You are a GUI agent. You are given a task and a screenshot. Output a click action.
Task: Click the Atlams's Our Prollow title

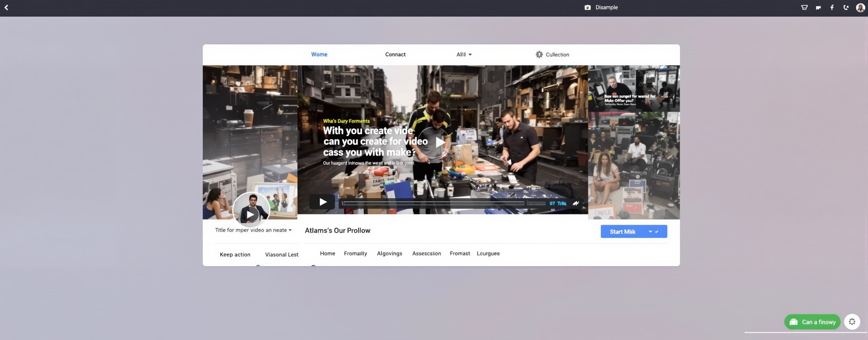click(337, 231)
